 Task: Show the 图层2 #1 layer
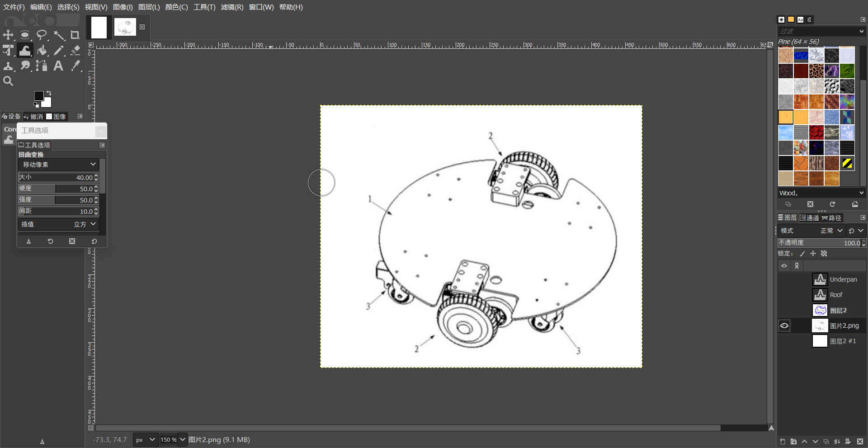point(784,341)
